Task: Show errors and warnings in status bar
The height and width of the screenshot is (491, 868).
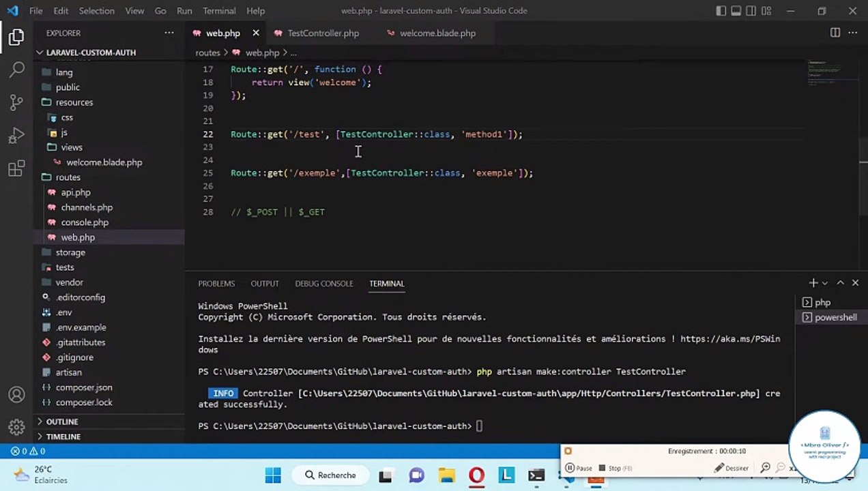Action: pos(28,451)
